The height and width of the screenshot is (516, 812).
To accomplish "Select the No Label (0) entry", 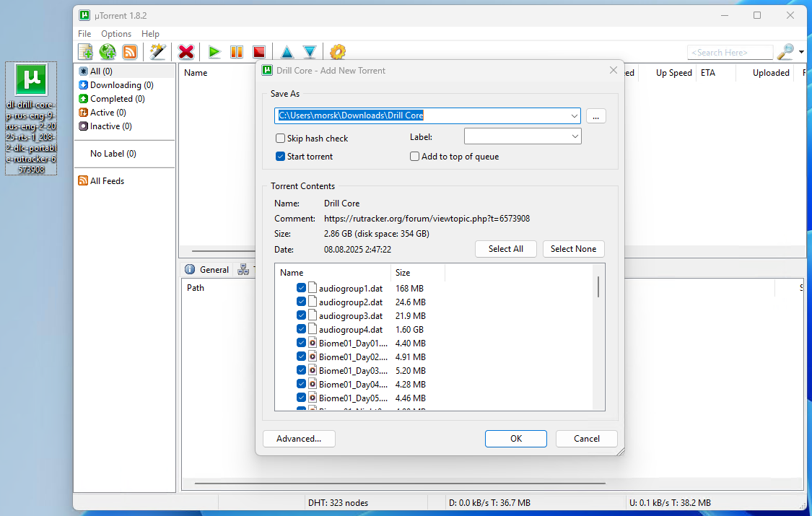I will pyautogui.click(x=113, y=154).
